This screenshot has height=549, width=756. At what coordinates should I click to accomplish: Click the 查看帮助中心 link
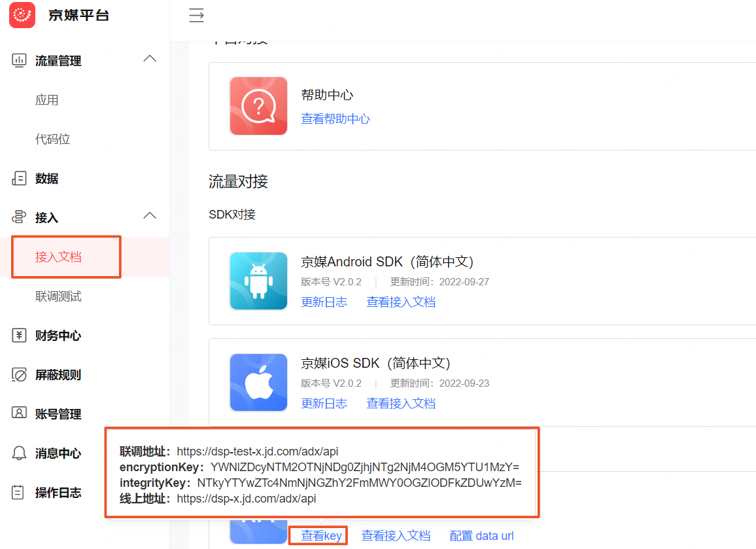click(335, 118)
